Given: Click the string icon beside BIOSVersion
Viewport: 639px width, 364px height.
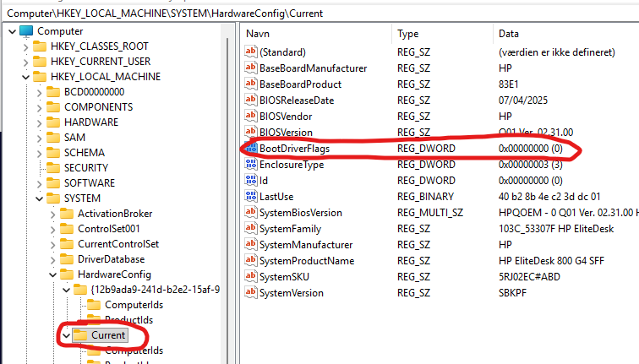Looking at the screenshot, I should (250, 133).
